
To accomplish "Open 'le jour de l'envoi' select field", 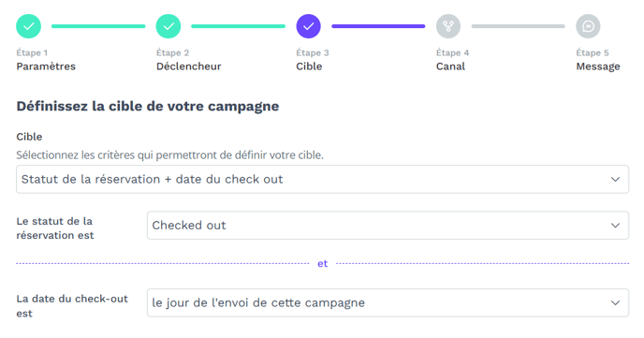I will pos(388,303).
